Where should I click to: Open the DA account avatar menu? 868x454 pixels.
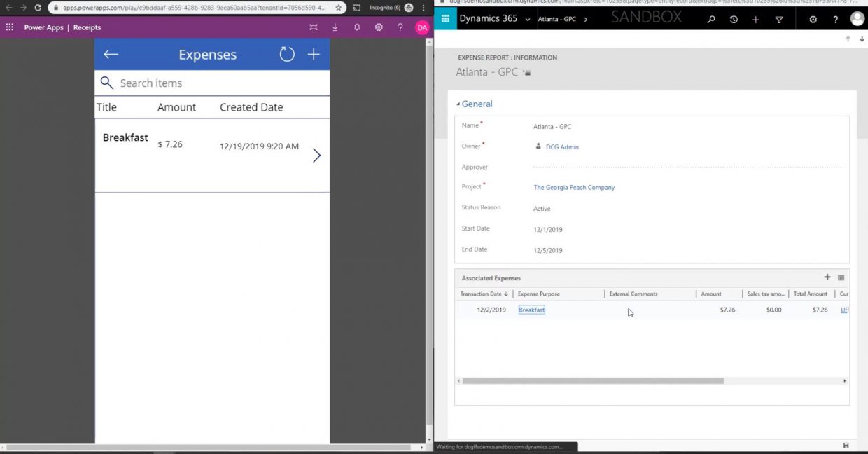tap(422, 27)
